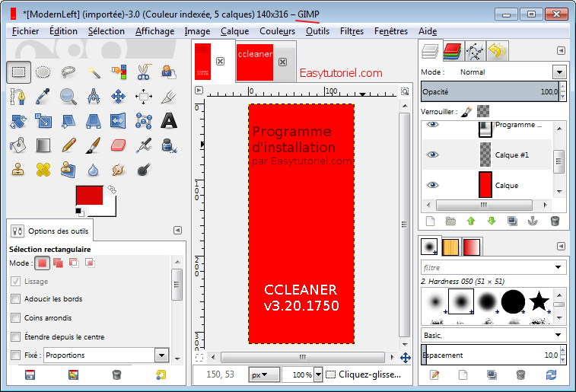This screenshot has height=392, width=576.
Task: Select the Text tool in toolbox
Action: click(169, 120)
